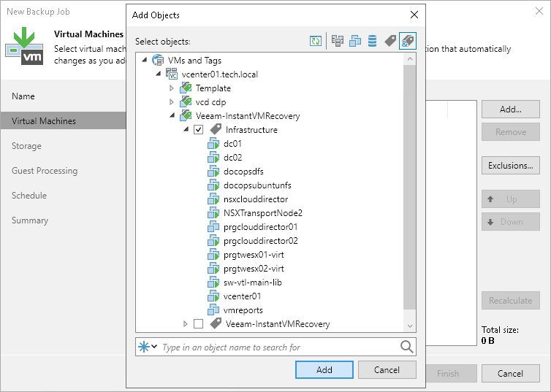Click the Exclusions... button

click(x=511, y=165)
